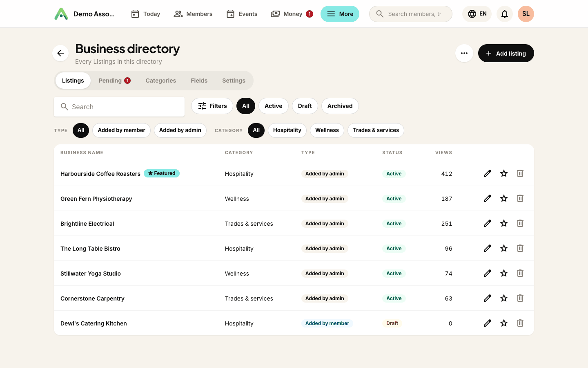Edit Cornerstone Carpentry listing
Image resolution: width=588 pixels, height=368 pixels.
click(488, 298)
